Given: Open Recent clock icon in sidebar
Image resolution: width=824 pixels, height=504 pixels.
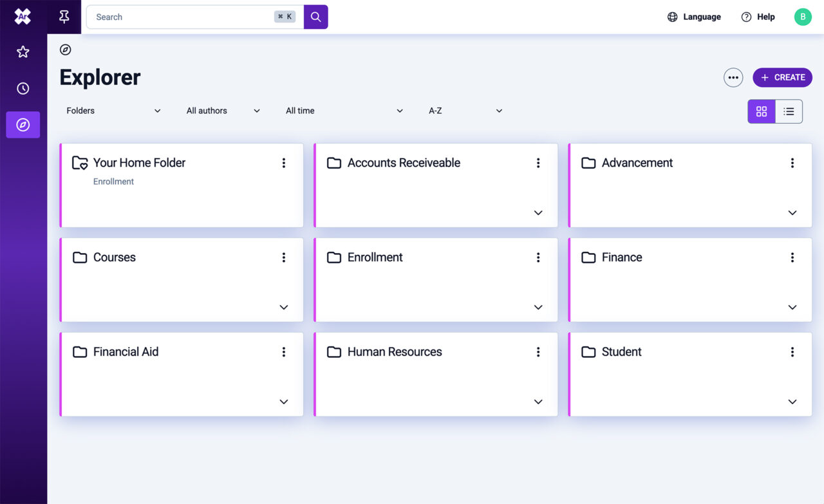Looking at the screenshot, I should click(x=23, y=89).
